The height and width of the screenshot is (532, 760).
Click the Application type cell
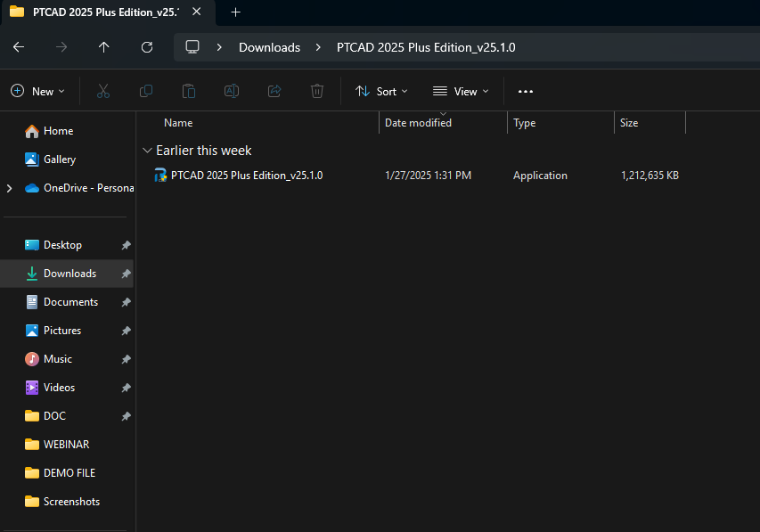[540, 175]
